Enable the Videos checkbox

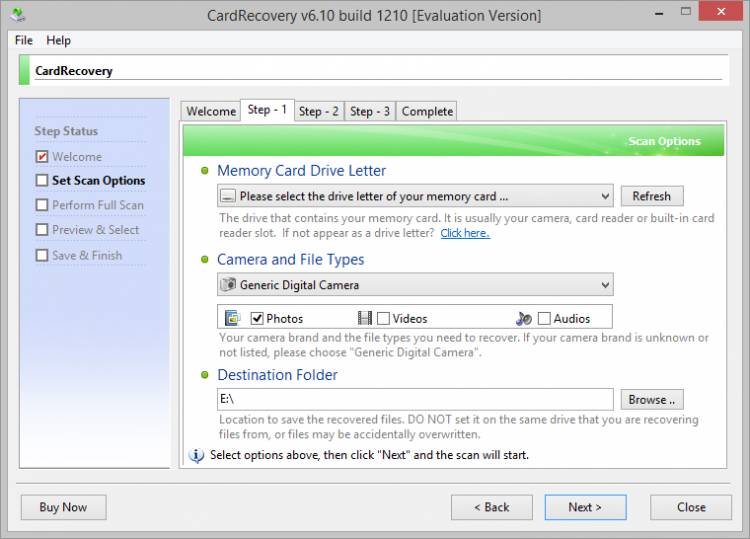tap(383, 319)
